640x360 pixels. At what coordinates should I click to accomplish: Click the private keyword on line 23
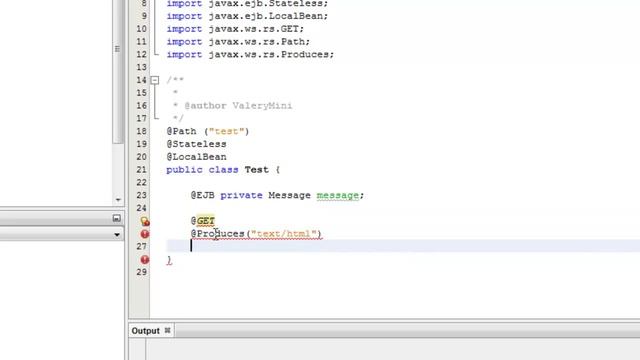tap(241, 196)
